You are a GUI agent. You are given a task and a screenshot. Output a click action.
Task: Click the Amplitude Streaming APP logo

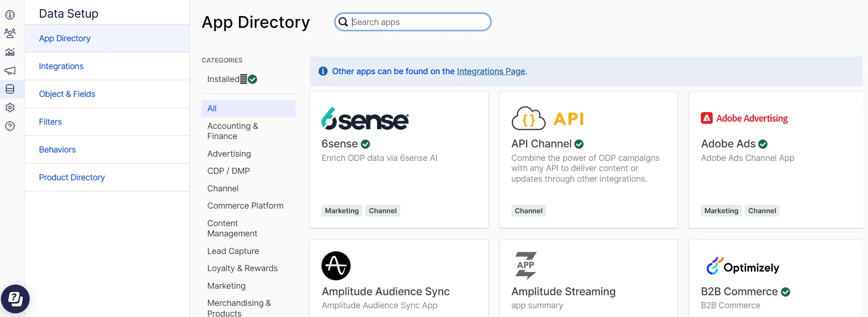coord(526,266)
